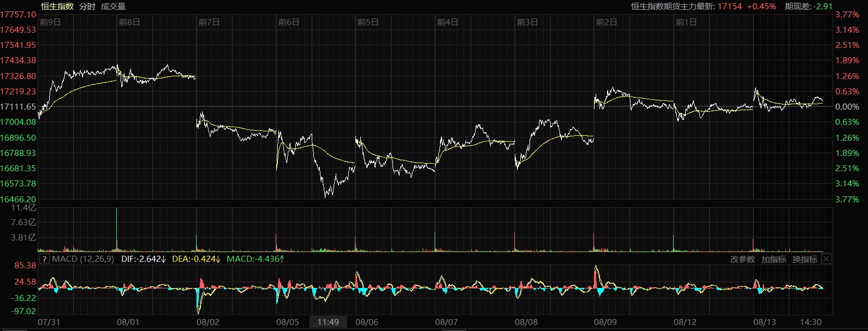Select the 成交量 volume label
Image resolution: width=868 pixels, height=331 pixels.
click(x=113, y=7)
